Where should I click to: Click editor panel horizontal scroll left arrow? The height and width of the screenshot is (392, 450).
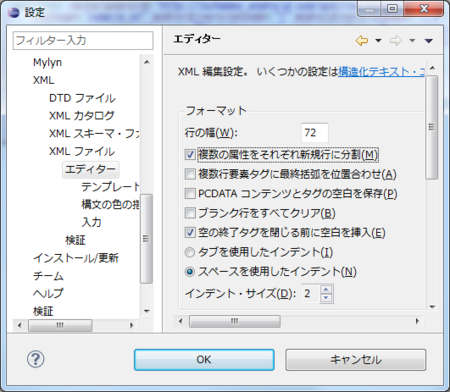pos(180,321)
